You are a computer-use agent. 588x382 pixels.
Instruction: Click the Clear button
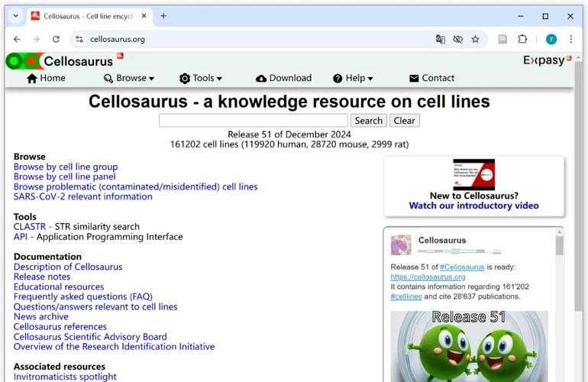click(x=404, y=121)
